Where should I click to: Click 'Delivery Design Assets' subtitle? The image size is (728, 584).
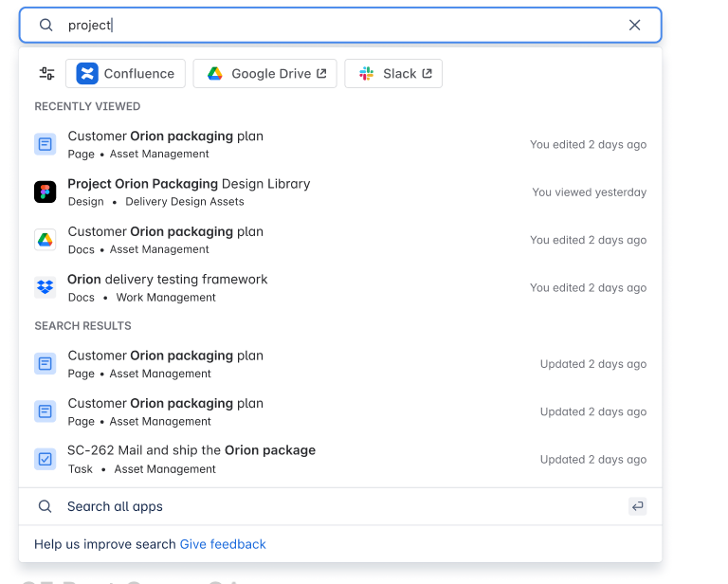click(185, 202)
